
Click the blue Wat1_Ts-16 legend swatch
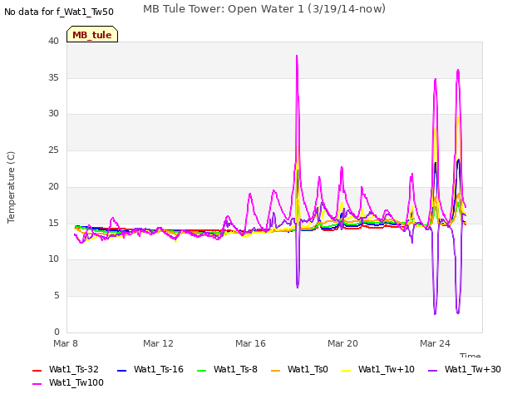(121, 371)
